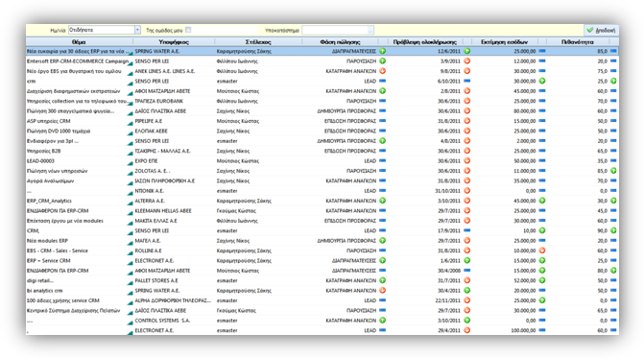Click the red phase icon in 'bi analytics crm' row
644x358 pixels.
(382, 290)
